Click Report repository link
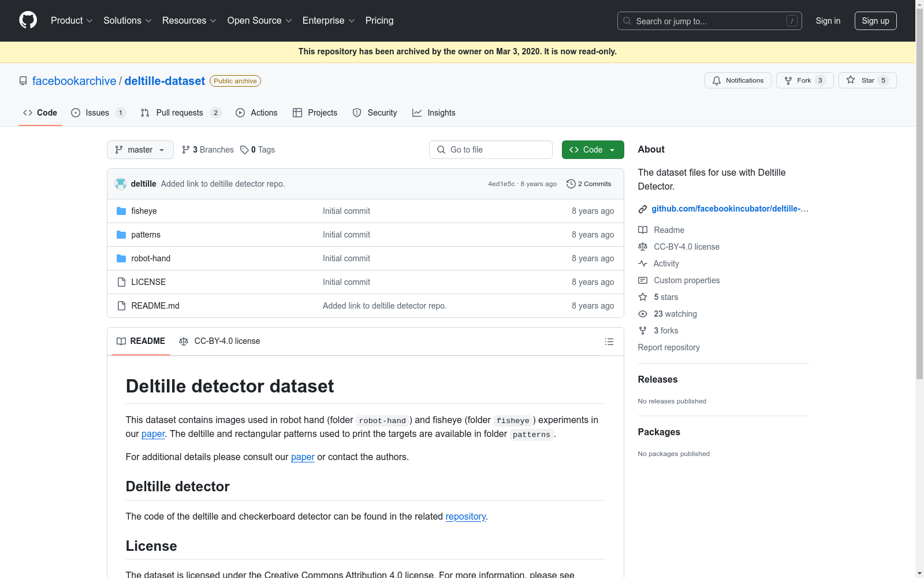This screenshot has width=924, height=578. tap(669, 347)
